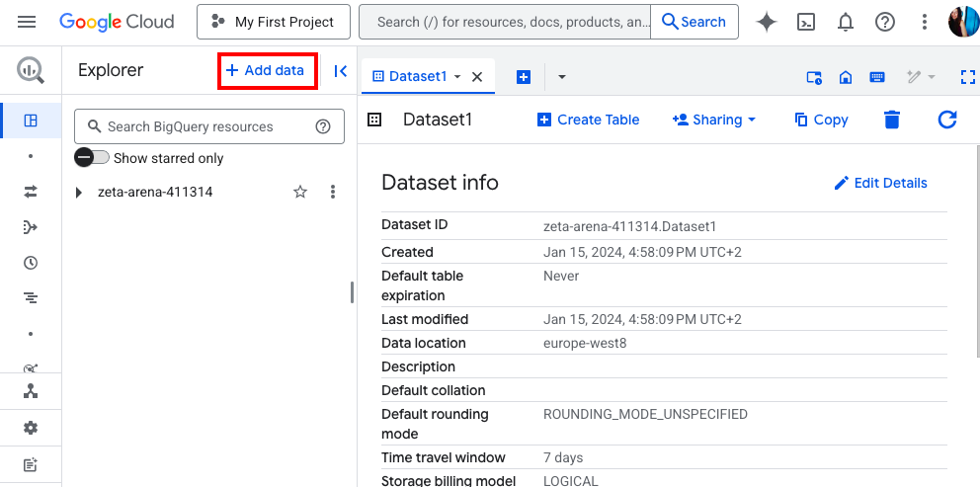The height and width of the screenshot is (487, 980).
Task: Click the Default table expiration Never value
Action: [x=561, y=277]
